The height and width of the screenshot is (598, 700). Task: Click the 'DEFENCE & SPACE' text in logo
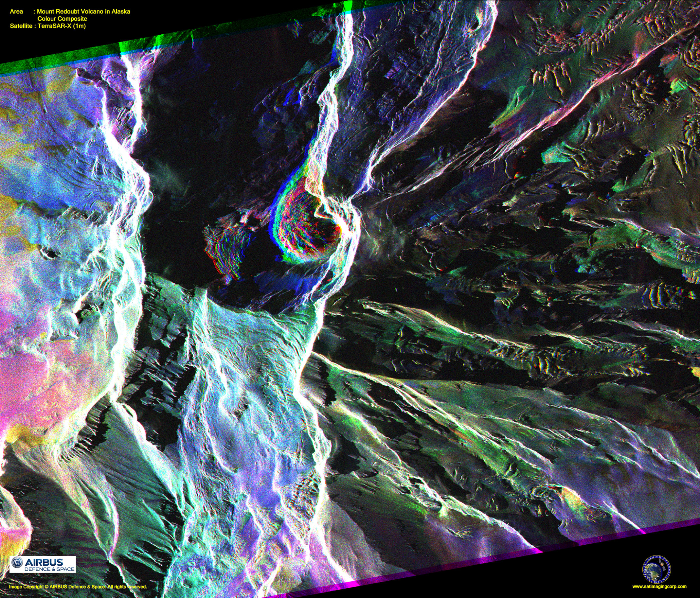(49, 569)
